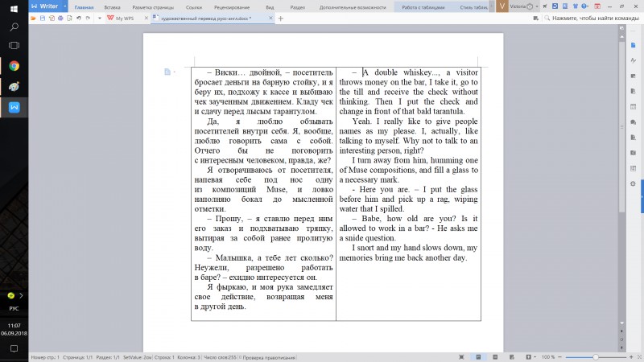Select the Стиль таблицы tab

coord(473,7)
